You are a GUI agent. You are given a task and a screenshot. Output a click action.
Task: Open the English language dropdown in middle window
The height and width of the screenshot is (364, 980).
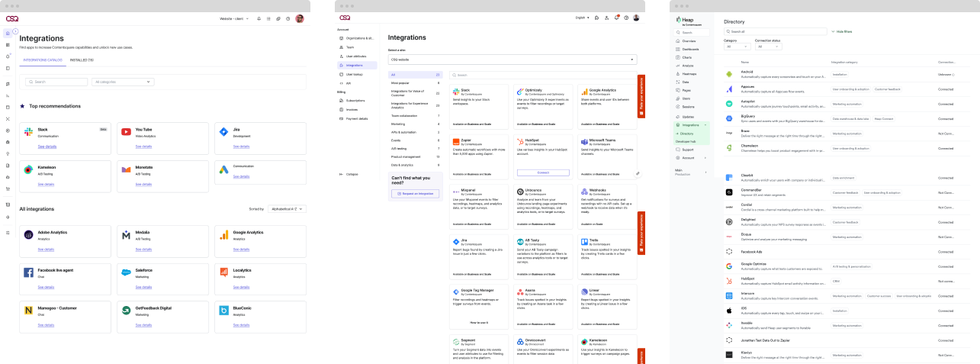click(583, 18)
